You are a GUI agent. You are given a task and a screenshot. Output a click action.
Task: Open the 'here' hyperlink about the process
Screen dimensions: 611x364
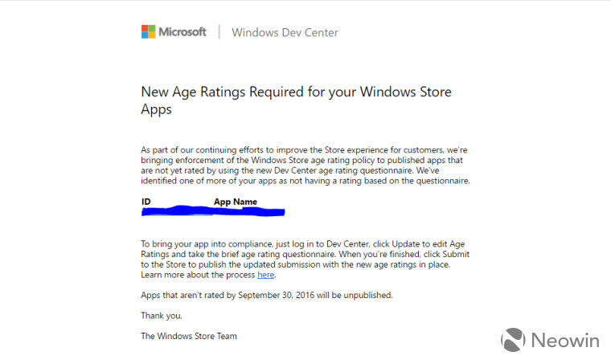point(266,275)
